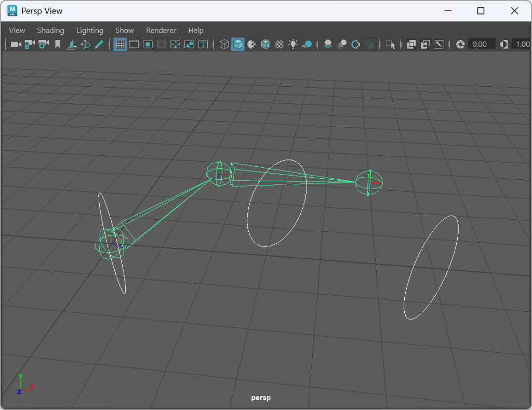The height and width of the screenshot is (410, 532).
Task: Switch to Wireframe display mode
Action: [224, 44]
